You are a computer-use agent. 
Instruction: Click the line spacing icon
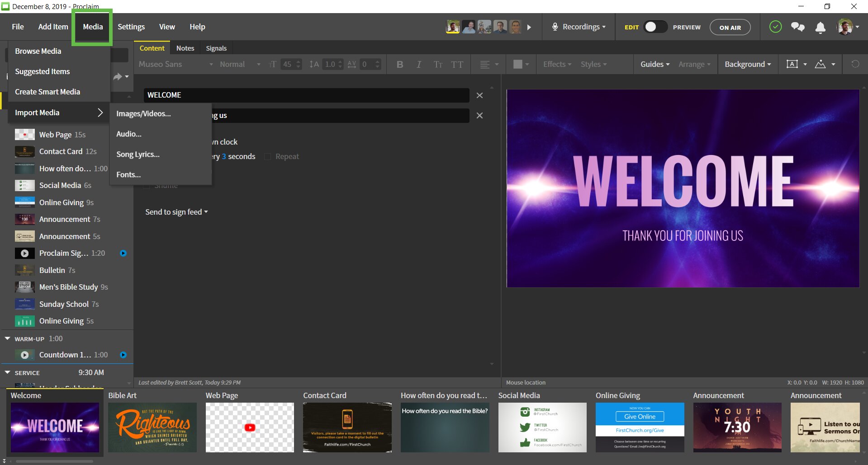(x=314, y=64)
